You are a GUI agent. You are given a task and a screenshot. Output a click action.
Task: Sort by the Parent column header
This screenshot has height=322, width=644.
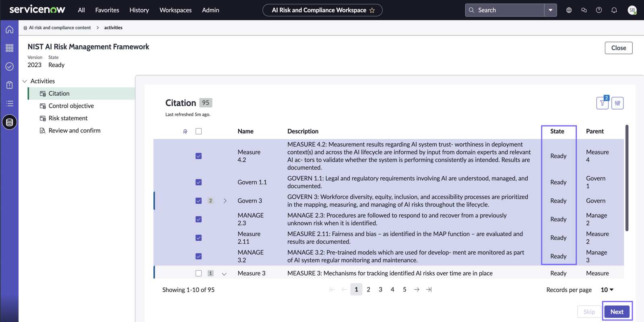(x=595, y=131)
